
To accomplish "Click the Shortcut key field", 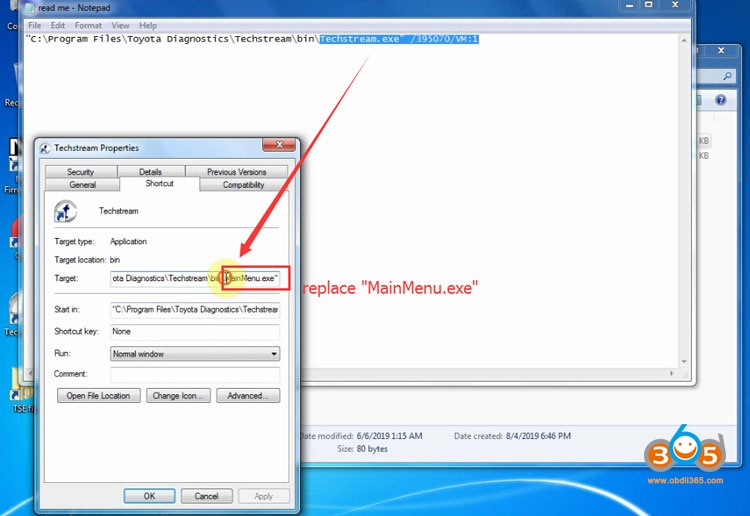I will (x=195, y=331).
